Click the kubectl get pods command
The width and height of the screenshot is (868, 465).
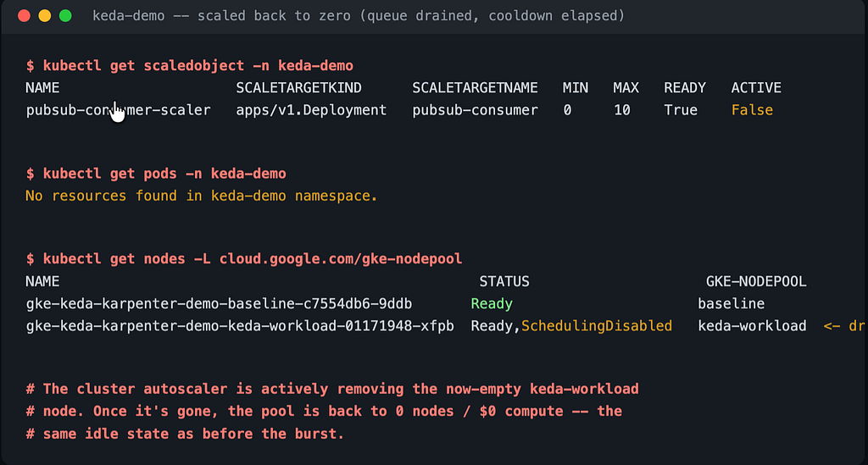tap(156, 174)
